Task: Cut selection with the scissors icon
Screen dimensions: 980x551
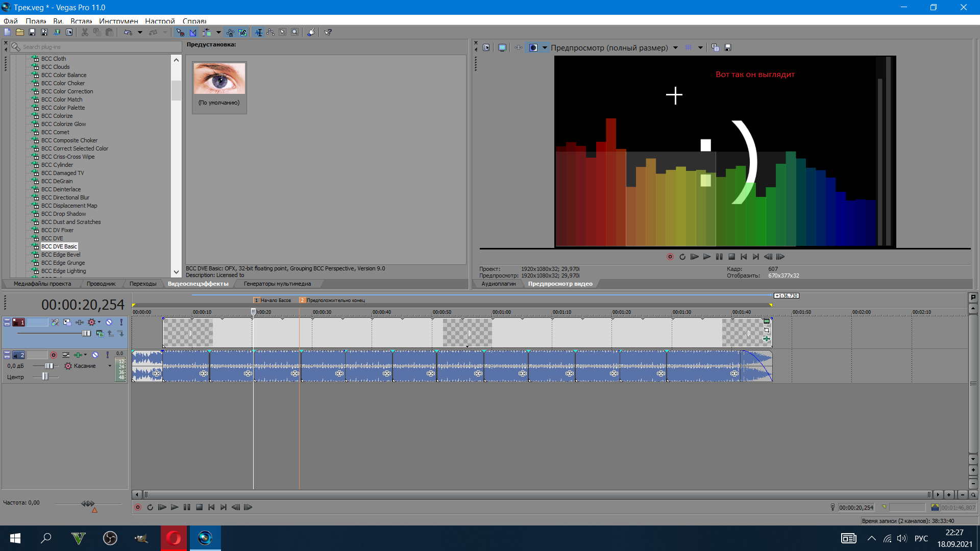Action: click(x=85, y=32)
